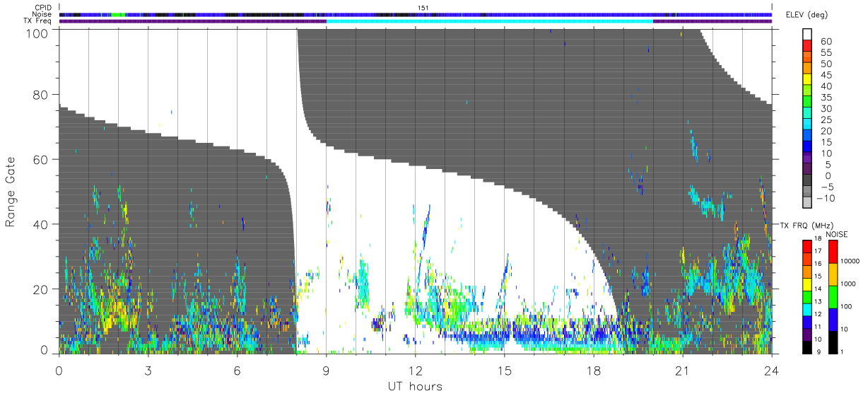Click the 17 label on TX FRQ scale
Viewport: 868px width, 401px height.
819,250
